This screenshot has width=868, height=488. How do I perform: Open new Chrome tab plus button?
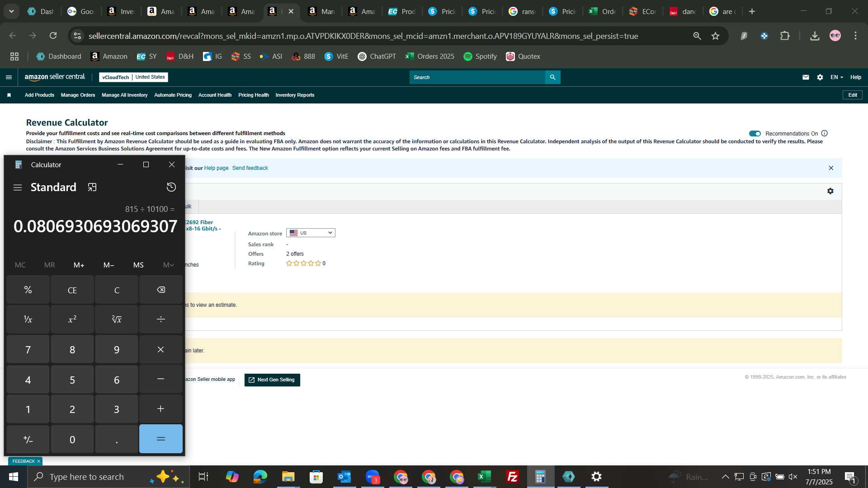pos(752,11)
